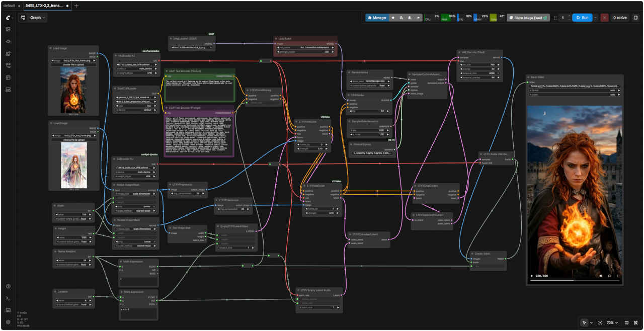This screenshot has height=331, width=644.
Task: Open video preview more-options menu
Action: click(618, 276)
